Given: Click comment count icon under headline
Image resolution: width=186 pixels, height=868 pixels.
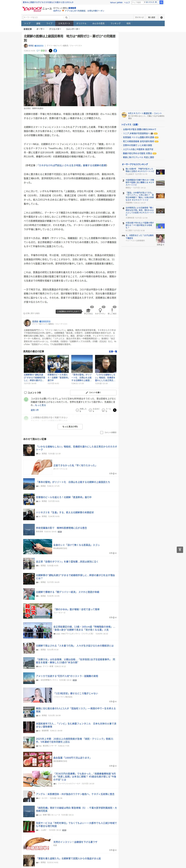Looking at the screenshot, I should click(38, 50).
